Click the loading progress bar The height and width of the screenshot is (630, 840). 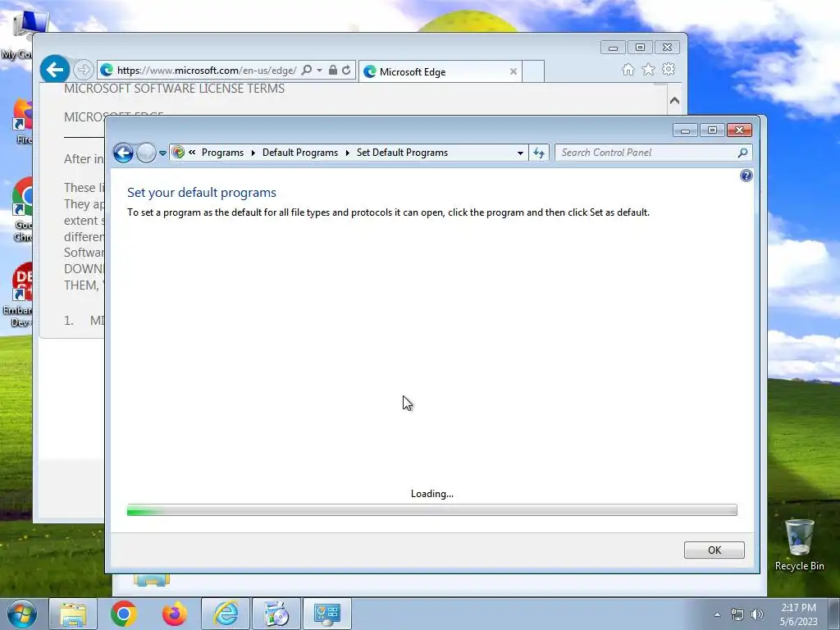coord(431,510)
